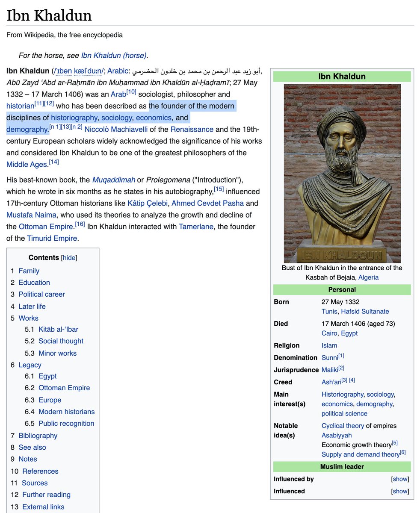Screen dimensions: 420x513
Task: Click the Cyclical theory link
Action: click(343, 426)
